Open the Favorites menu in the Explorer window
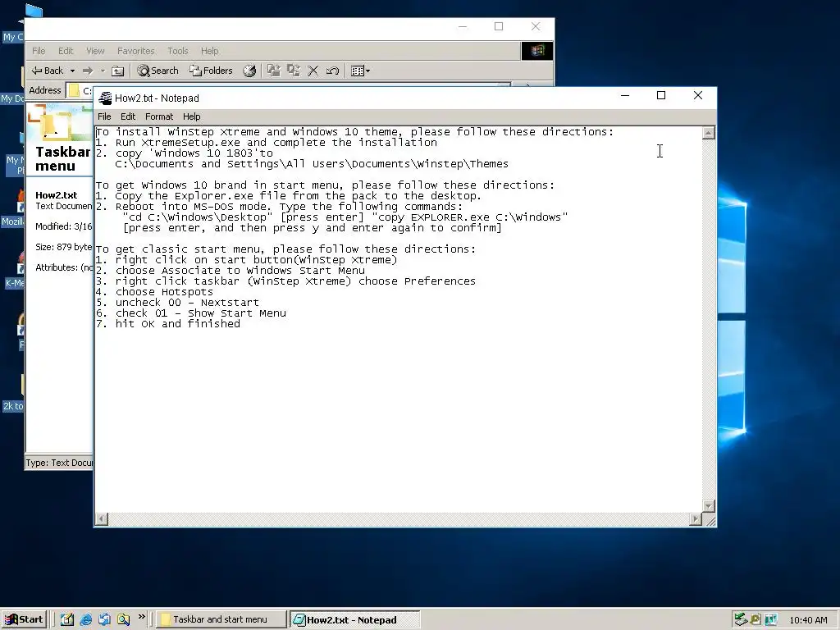Image resolution: width=840 pixels, height=630 pixels. click(135, 51)
